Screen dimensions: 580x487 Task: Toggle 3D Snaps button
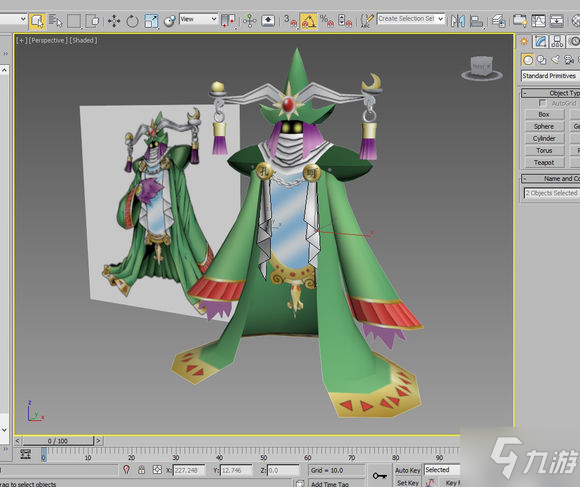tap(290, 21)
